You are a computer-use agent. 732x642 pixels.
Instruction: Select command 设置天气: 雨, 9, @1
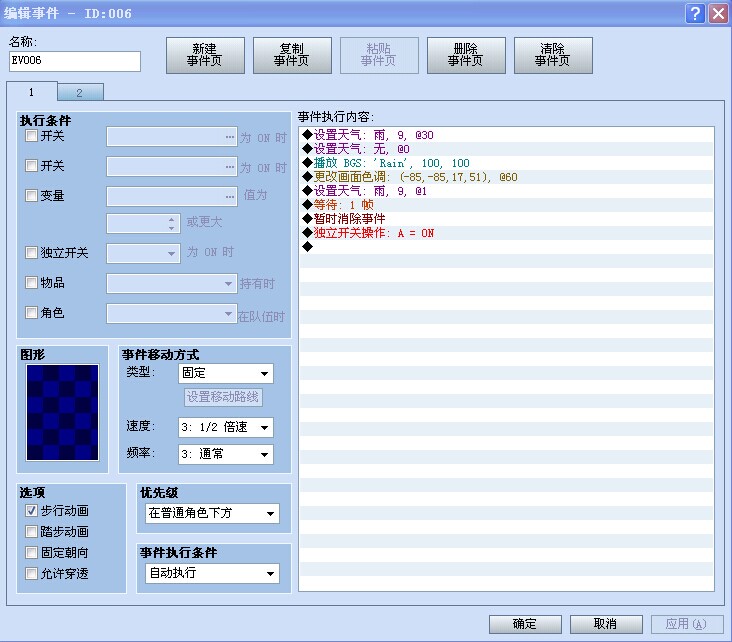[507, 191]
